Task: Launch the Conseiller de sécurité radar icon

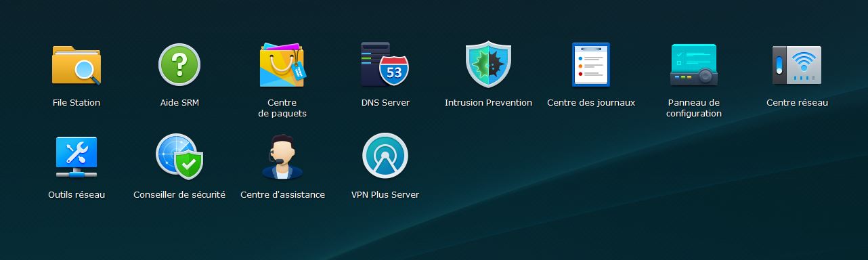Action: click(179, 157)
